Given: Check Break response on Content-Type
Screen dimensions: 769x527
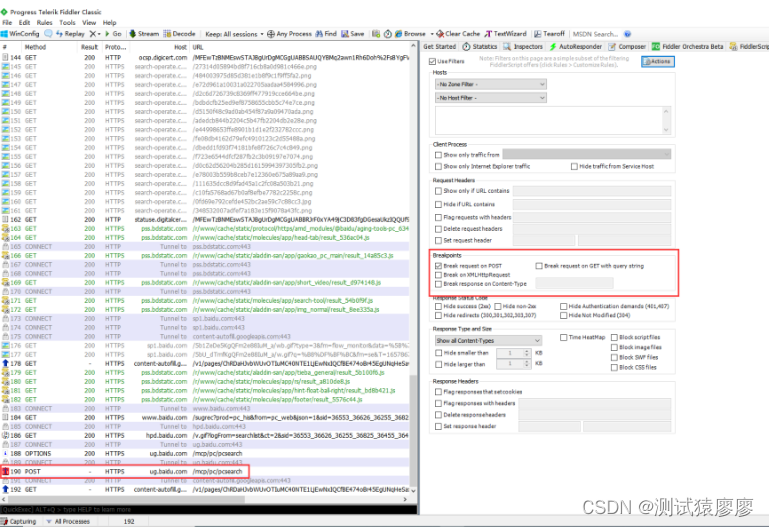Looking at the screenshot, I should [438, 284].
